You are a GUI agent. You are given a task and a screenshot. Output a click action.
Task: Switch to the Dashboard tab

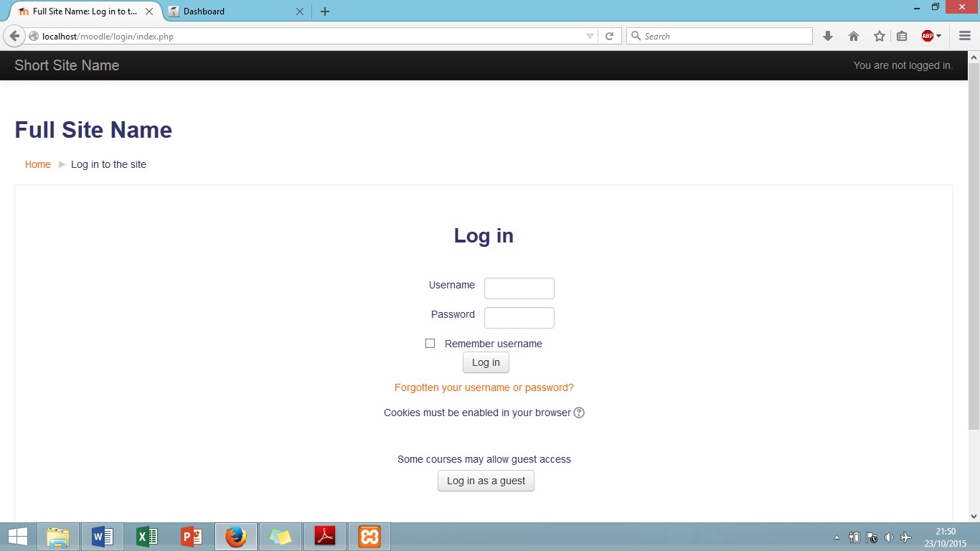coord(237,11)
